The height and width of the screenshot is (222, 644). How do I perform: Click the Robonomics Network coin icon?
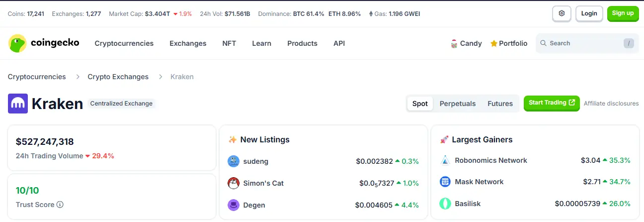pyautogui.click(x=445, y=160)
